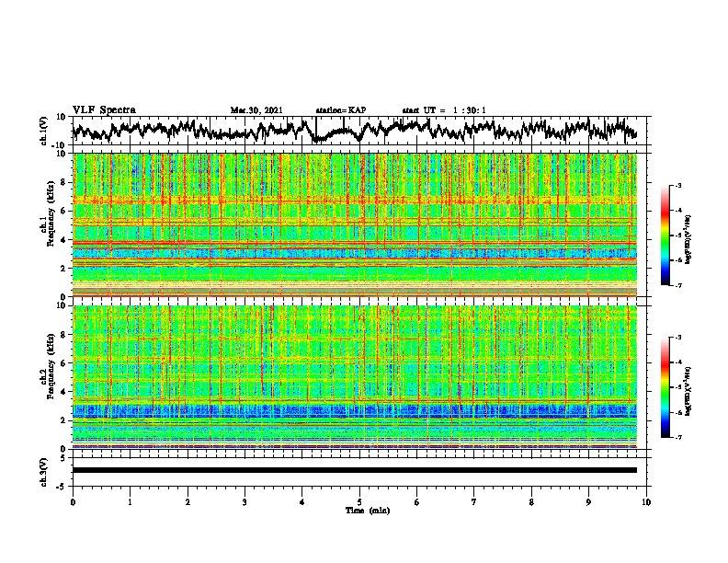Click the 'ch.1(V)' axis label
The width and height of the screenshot is (728, 563).
[x=44, y=131]
